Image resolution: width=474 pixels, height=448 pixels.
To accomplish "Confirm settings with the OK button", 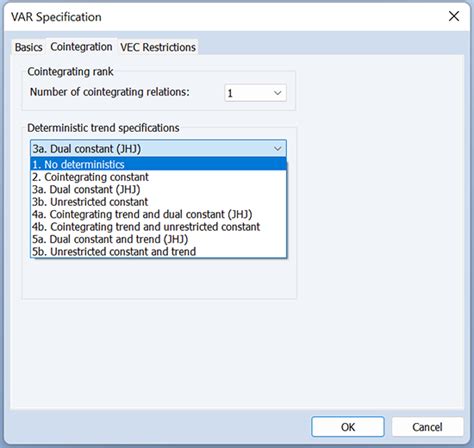I will [x=348, y=427].
